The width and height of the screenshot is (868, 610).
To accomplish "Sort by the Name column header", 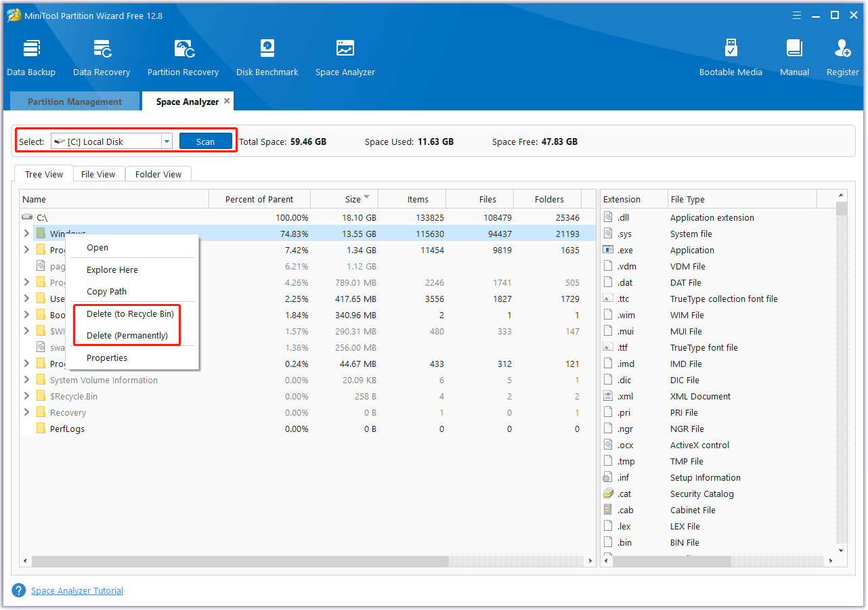I will [114, 199].
